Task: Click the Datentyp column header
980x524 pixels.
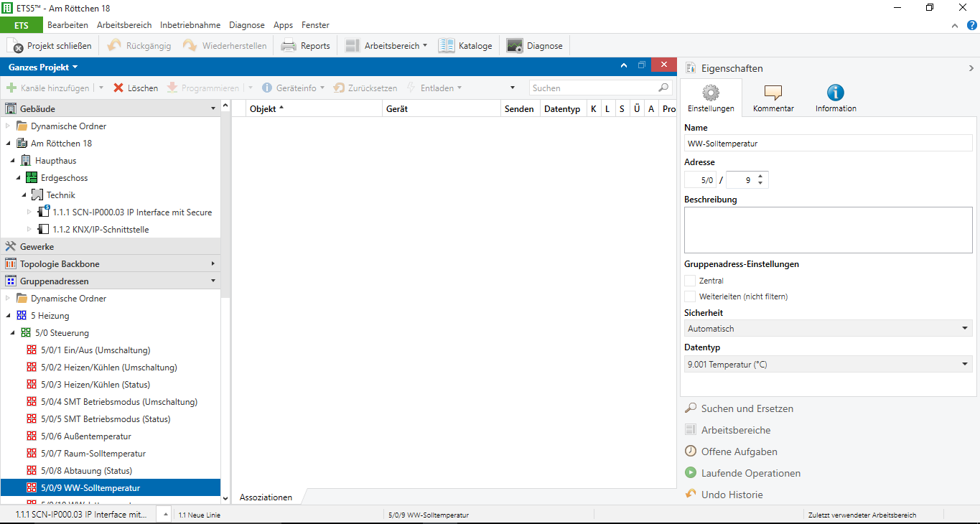Action: (562, 109)
